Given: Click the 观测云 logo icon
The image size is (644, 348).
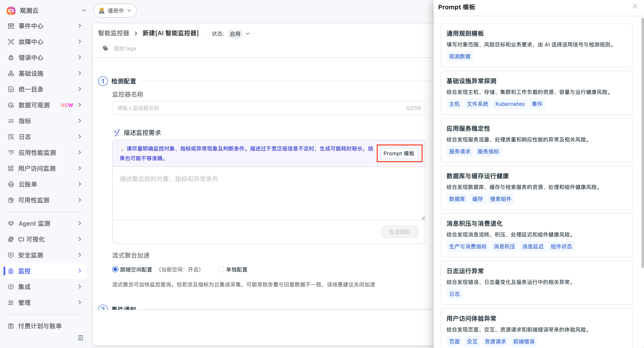Looking at the screenshot, I should click(11, 11).
